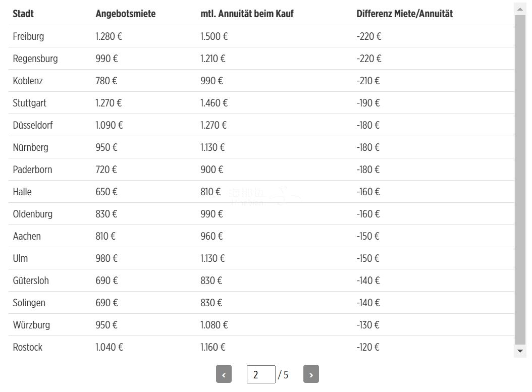Click the scrollbar up arrow
This screenshot has width=532, height=392.
pos(520,9)
